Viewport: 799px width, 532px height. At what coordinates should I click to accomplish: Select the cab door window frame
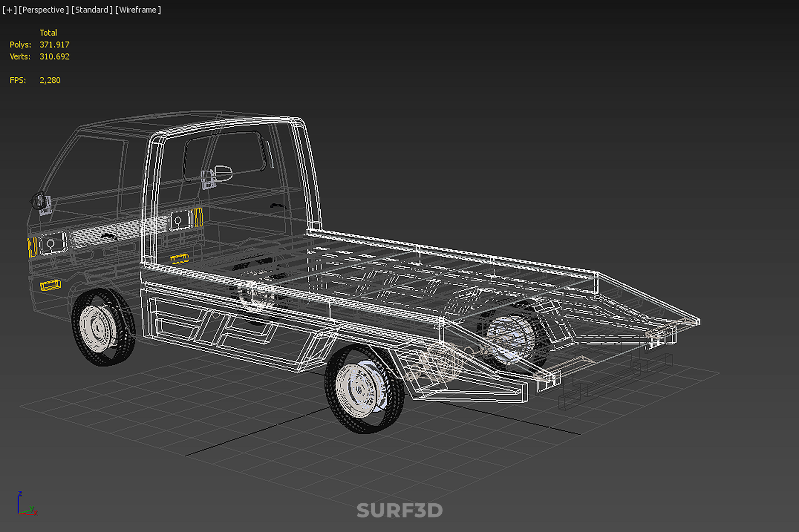pyautogui.click(x=225, y=156)
